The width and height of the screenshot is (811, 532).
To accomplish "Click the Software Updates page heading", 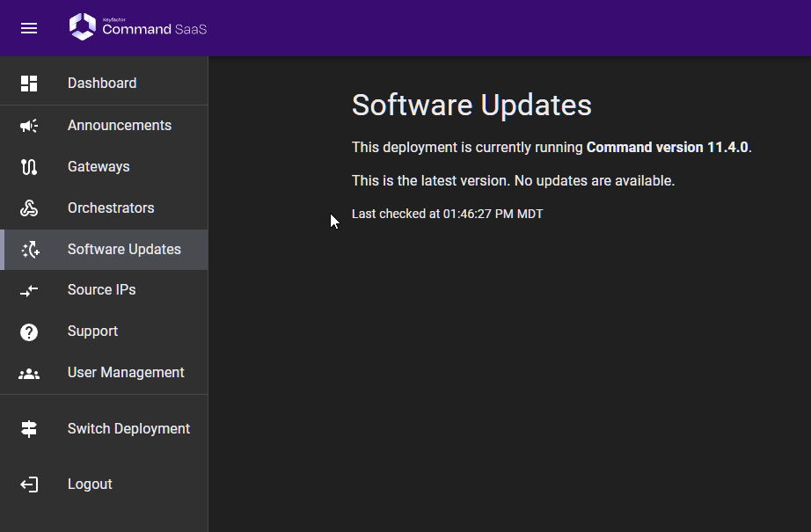I will tap(471, 106).
